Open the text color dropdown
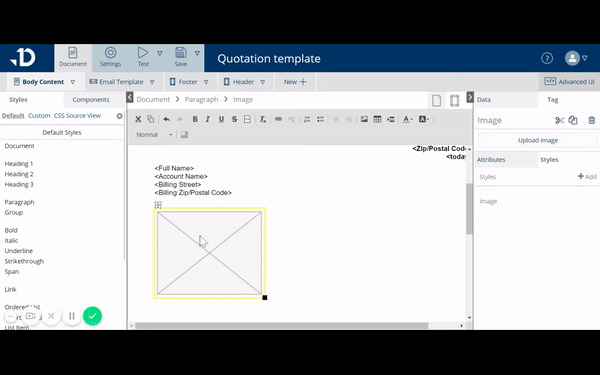 click(408, 119)
